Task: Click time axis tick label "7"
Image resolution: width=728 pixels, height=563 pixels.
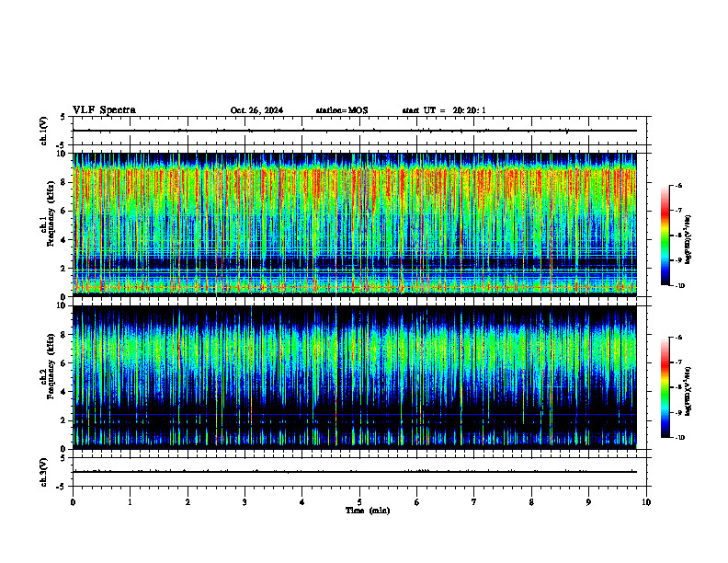Action: pyautogui.click(x=474, y=502)
